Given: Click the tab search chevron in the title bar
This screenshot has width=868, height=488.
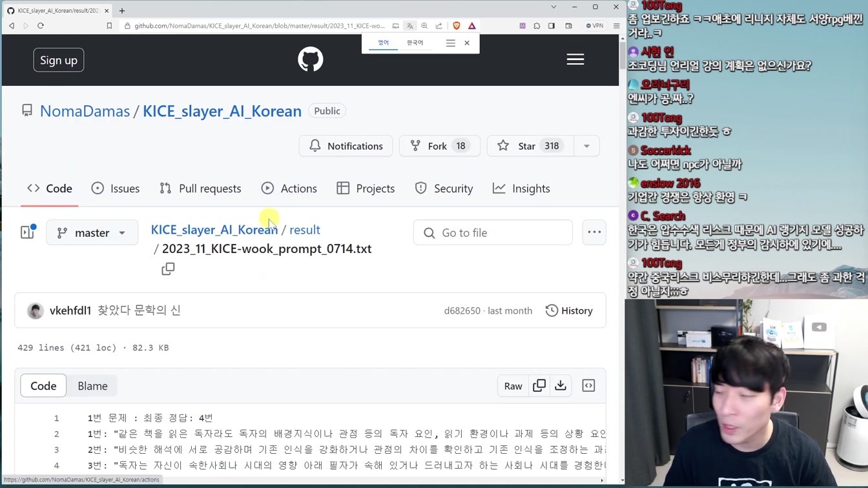Looking at the screenshot, I should [553, 7].
